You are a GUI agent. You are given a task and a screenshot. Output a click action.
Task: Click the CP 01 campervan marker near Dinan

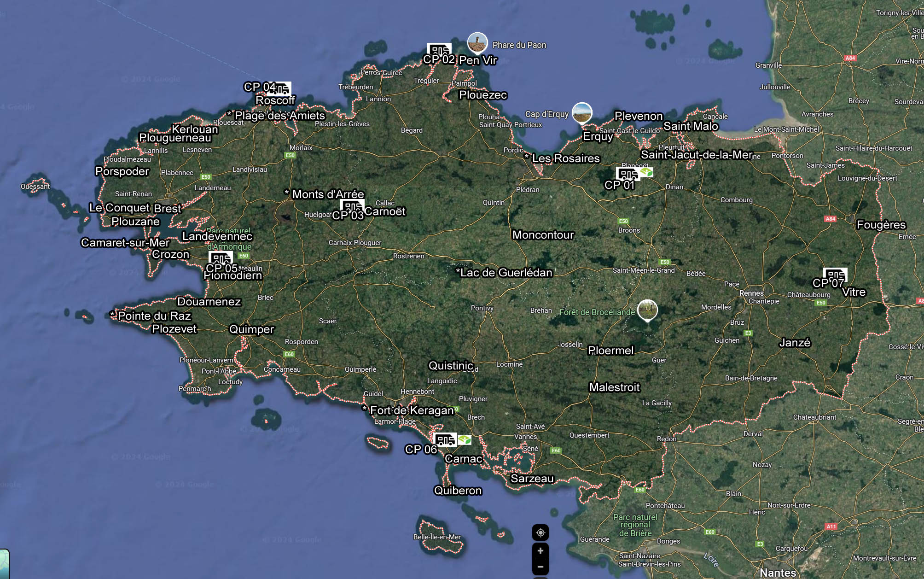(628, 175)
